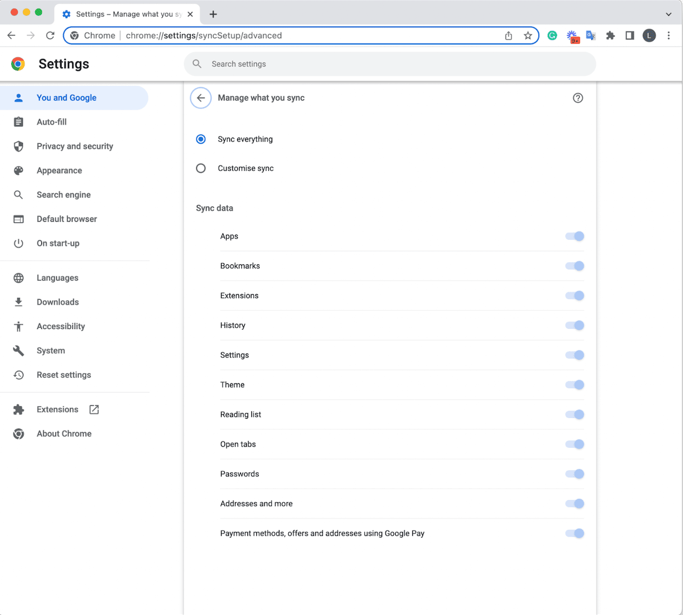Click the Privacy and security shield icon
Viewport: 683px width, 615px height.
click(x=18, y=146)
